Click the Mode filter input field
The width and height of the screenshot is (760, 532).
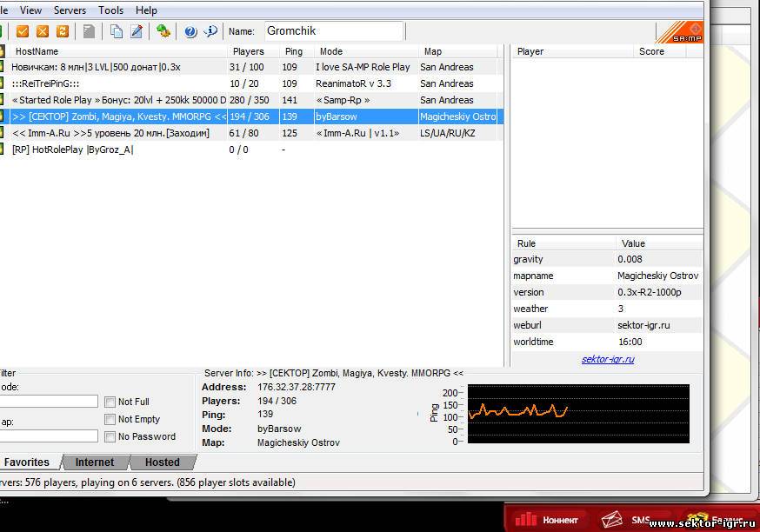click(49, 402)
